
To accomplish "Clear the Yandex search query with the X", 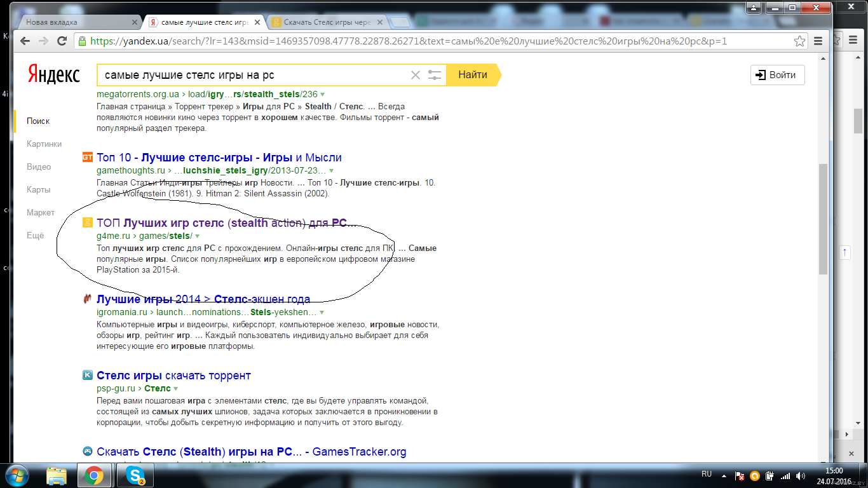I will (416, 75).
